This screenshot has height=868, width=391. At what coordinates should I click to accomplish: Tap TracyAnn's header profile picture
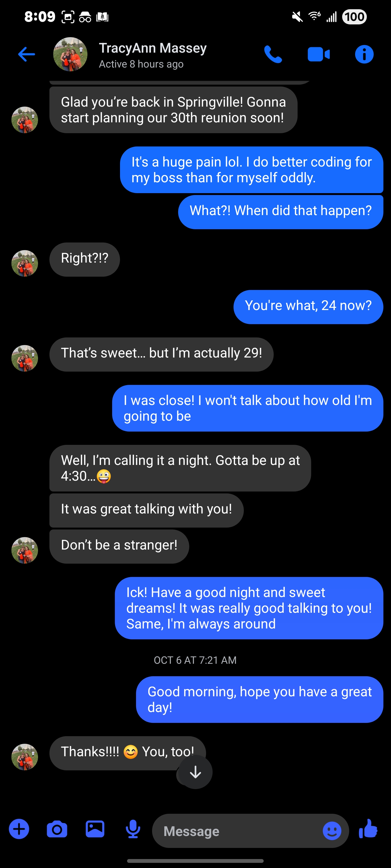pos(70,54)
